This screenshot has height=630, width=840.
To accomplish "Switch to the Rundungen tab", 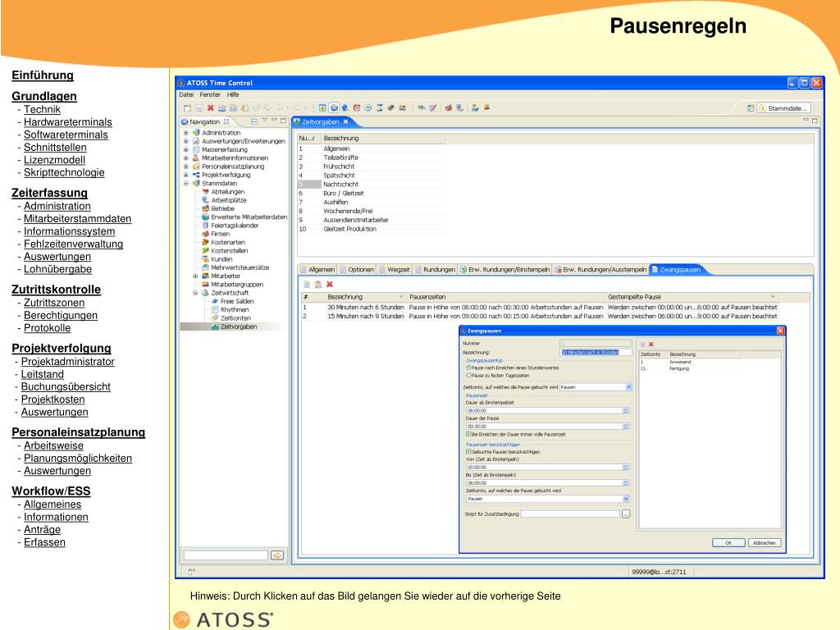I will (x=435, y=269).
